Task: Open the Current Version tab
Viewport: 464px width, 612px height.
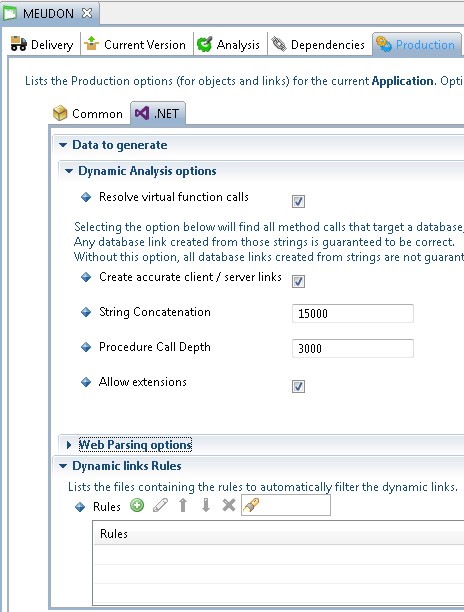Action: 135,44
